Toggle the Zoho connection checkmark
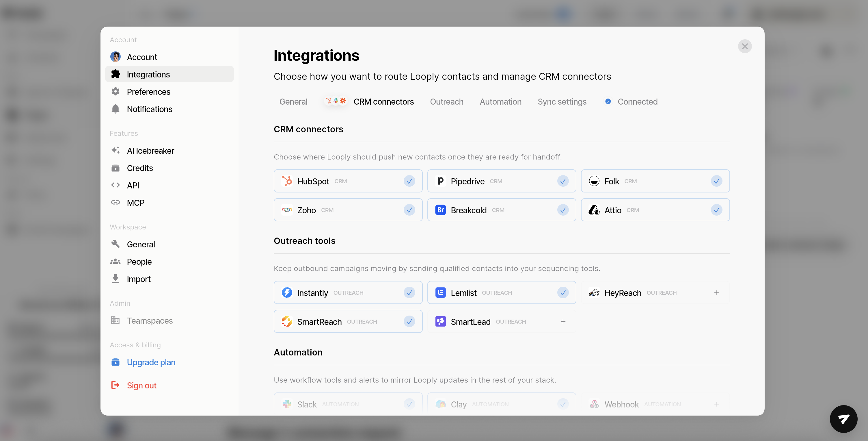Viewport: 868px width, 441px height. (409, 210)
